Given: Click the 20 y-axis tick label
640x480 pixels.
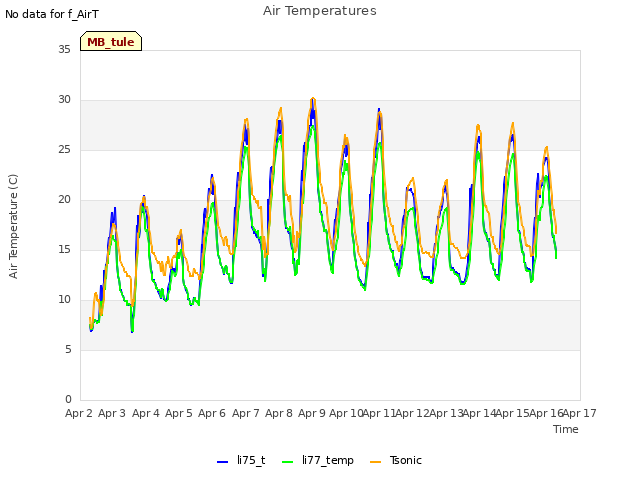Looking at the screenshot, I should 64,200.
